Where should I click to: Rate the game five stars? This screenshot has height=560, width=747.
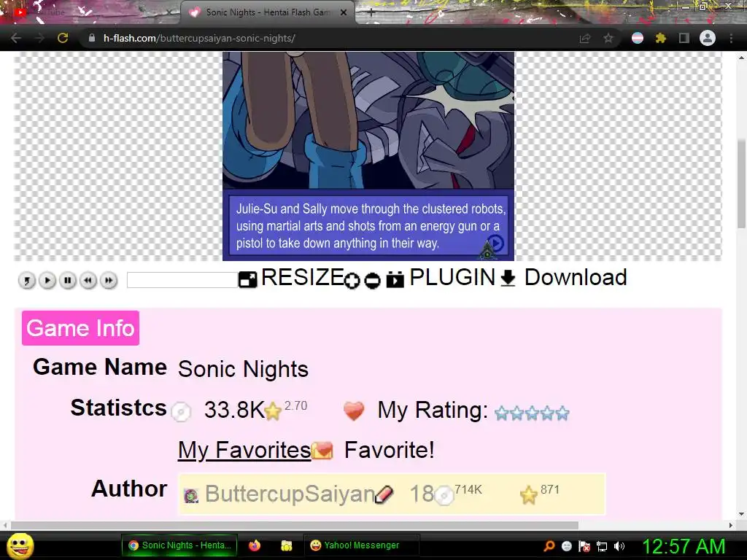562,413
